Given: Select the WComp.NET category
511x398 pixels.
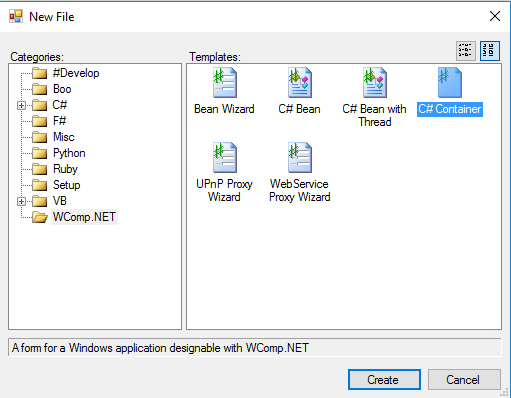Looking at the screenshot, I should 84,217.
